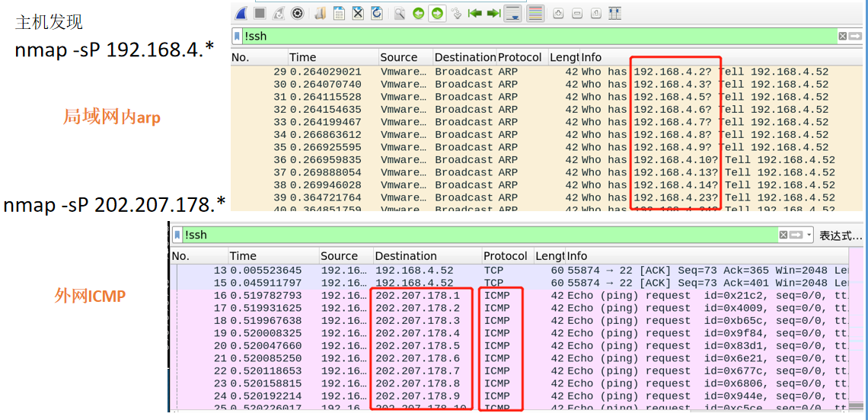Screen dimensions: 868x420
Task: Stop the running packet capture
Action: [x=260, y=13]
